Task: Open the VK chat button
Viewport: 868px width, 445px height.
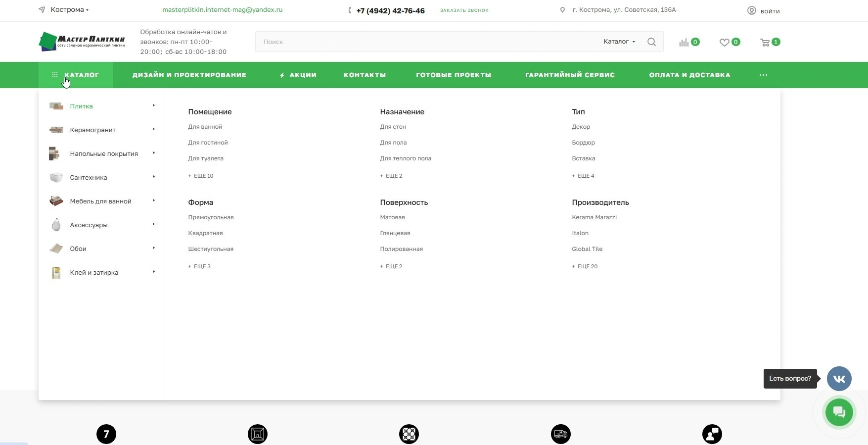Action: tap(839, 379)
